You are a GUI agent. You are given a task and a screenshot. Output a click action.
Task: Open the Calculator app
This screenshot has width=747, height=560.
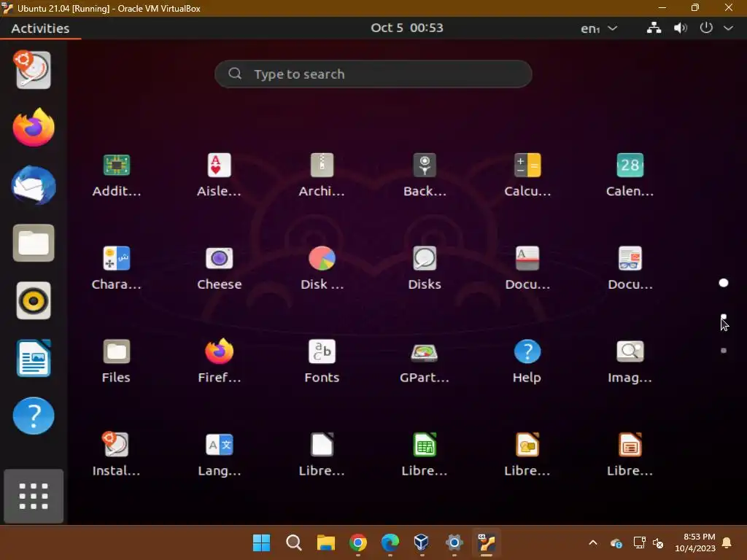527,175
